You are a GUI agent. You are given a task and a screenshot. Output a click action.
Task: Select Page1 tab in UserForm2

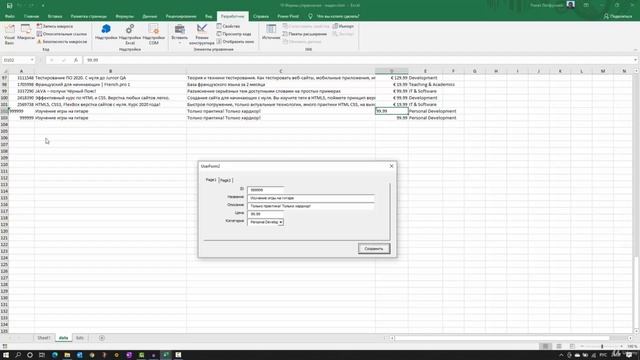click(x=211, y=180)
